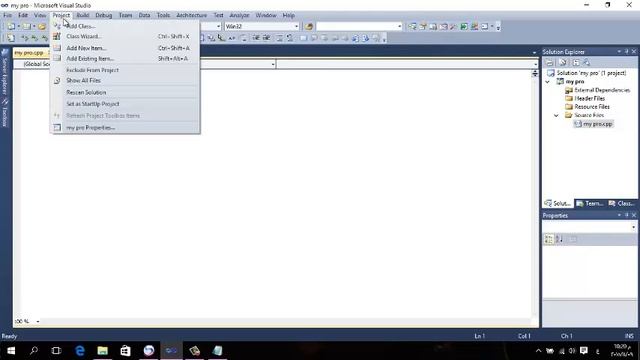The width and height of the screenshot is (640, 360).
Task: Open Microsoft Edge from the taskbar
Action: coord(80,350)
